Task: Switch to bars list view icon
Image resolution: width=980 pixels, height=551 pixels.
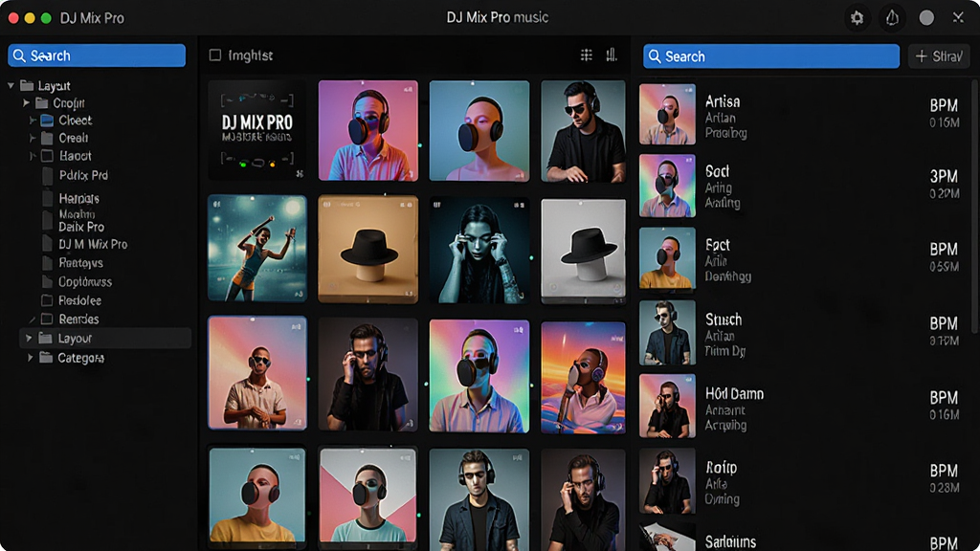Action: coord(612,55)
